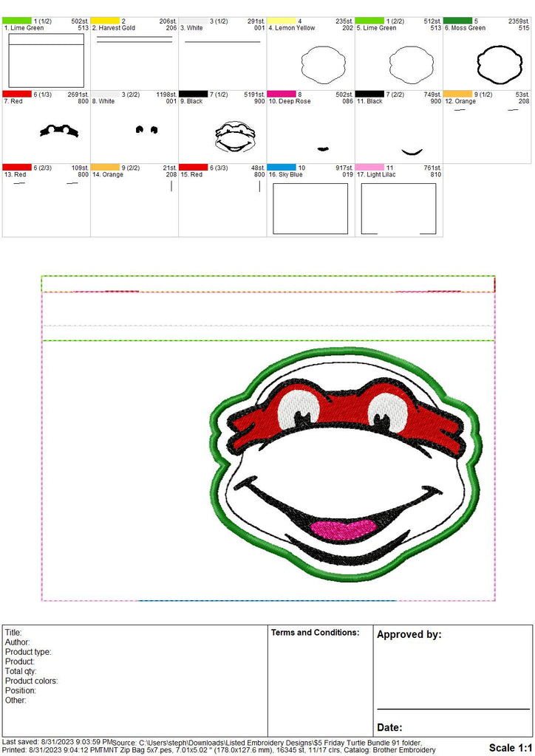Select the step 5 Lime Green outline thumbnail
The height and width of the screenshot is (756, 535).
(x=412, y=65)
